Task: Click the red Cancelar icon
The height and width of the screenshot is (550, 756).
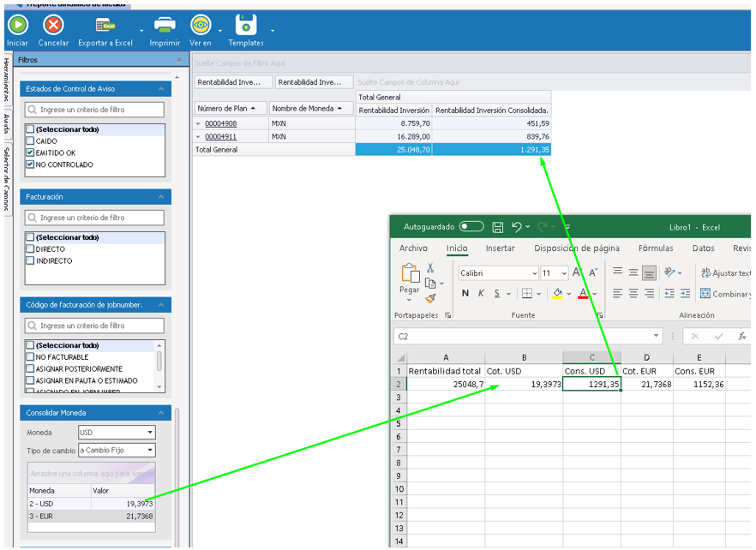Action: pyautogui.click(x=53, y=25)
